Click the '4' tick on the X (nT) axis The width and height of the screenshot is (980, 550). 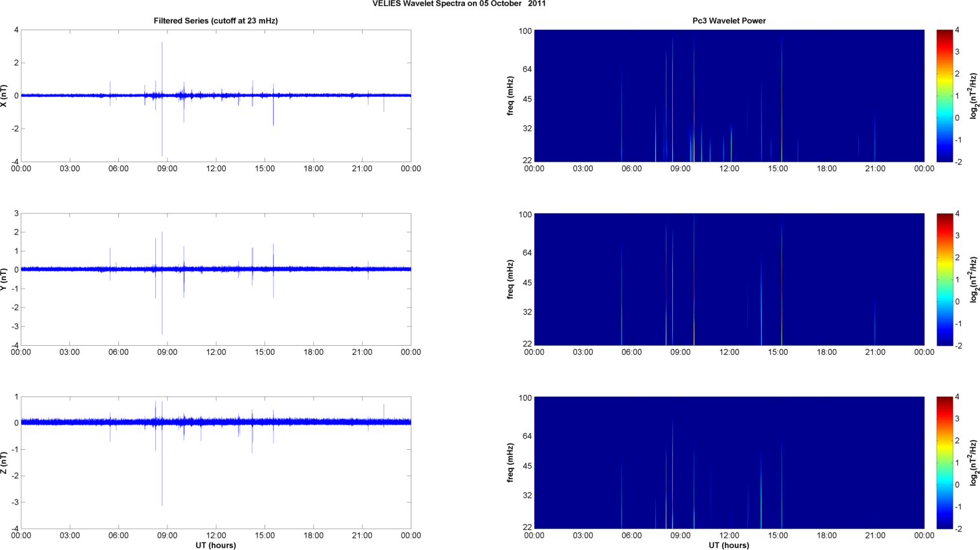tap(16, 30)
